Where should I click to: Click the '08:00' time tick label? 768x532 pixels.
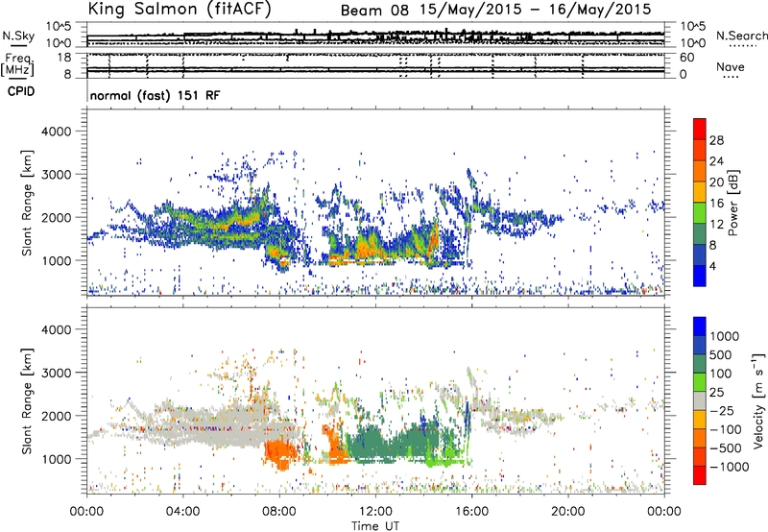[x=279, y=512]
